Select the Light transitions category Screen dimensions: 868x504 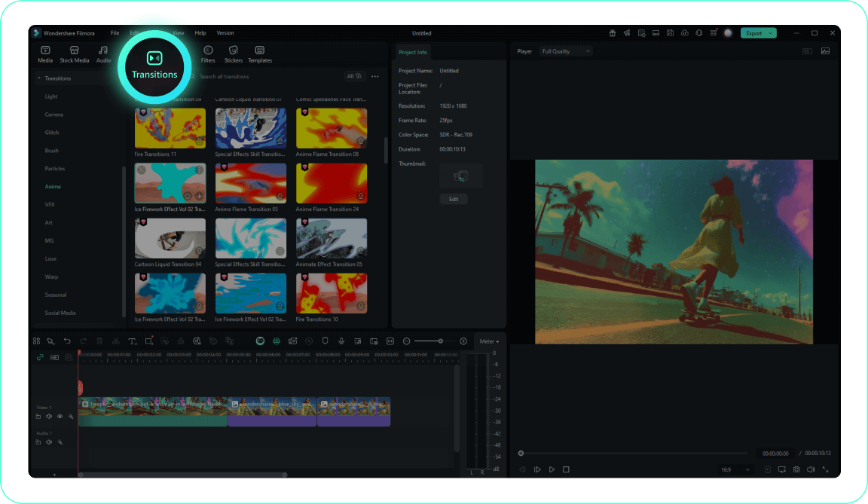tap(51, 97)
